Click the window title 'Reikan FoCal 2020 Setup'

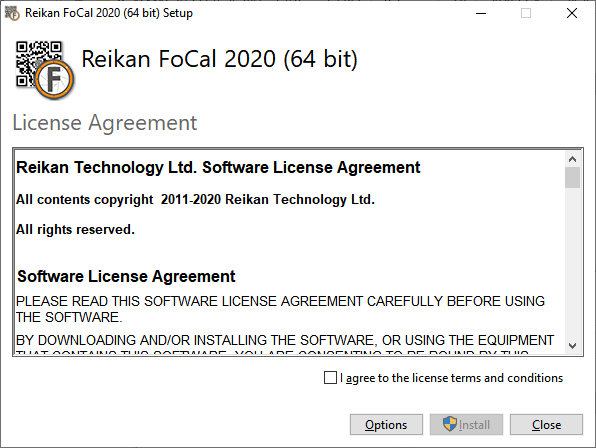pos(109,13)
